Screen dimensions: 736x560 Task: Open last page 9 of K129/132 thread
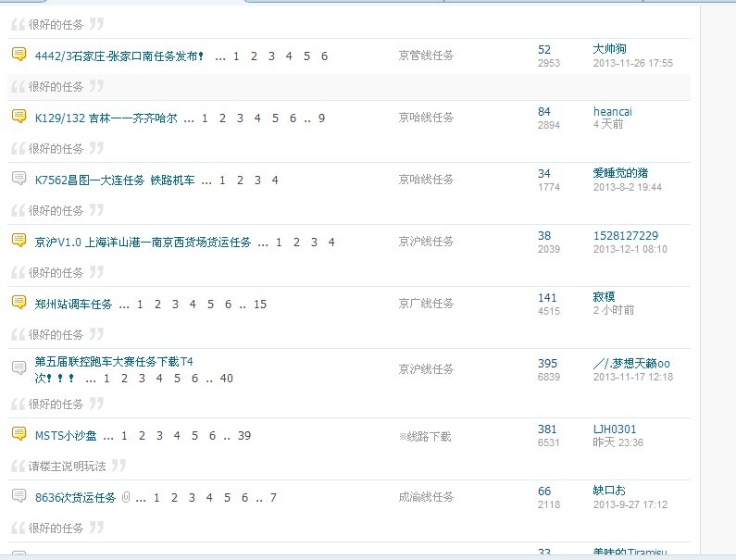click(321, 118)
